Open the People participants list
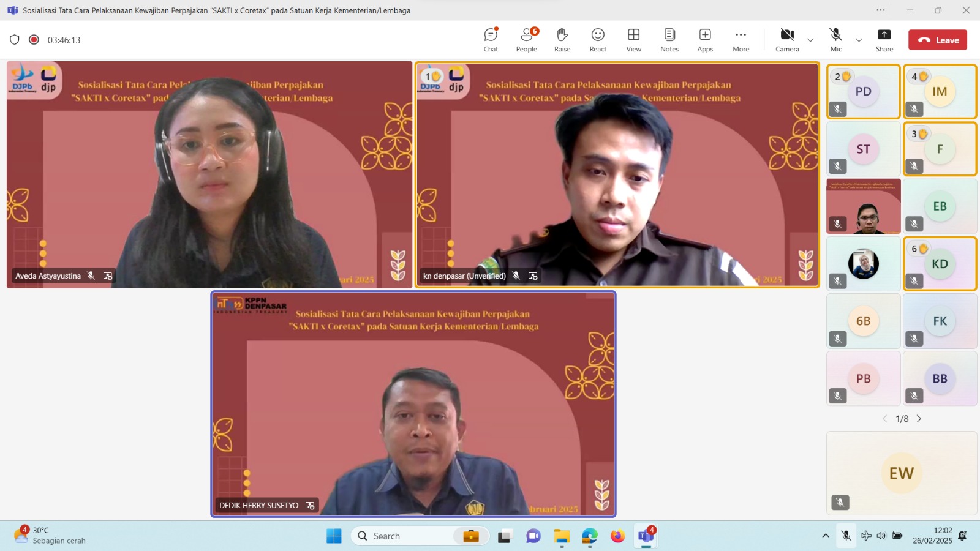The image size is (980, 551). 526,40
